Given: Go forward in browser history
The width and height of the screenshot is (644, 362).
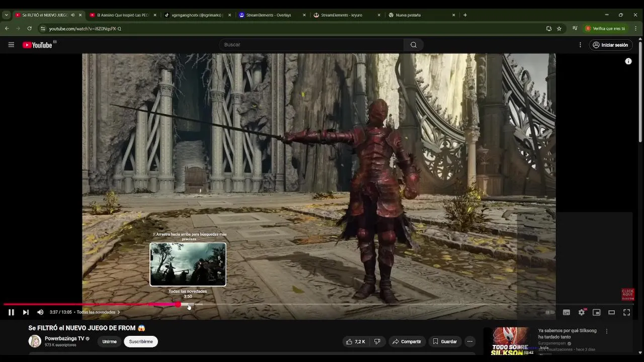Looking at the screenshot, I should pyautogui.click(x=18, y=29).
